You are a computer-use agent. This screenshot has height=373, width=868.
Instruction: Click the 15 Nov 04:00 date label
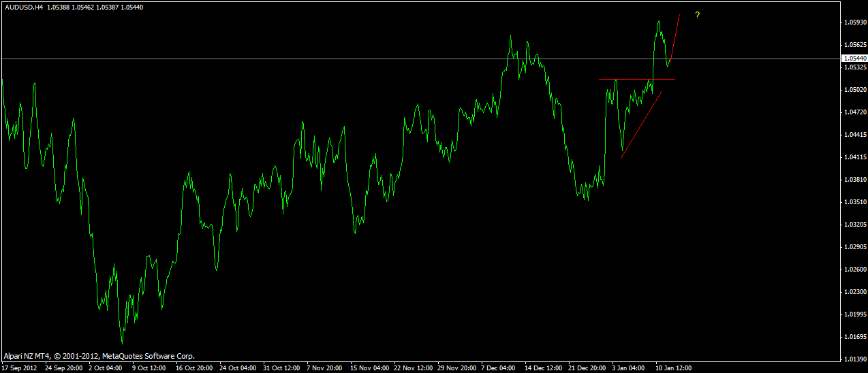coord(370,368)
